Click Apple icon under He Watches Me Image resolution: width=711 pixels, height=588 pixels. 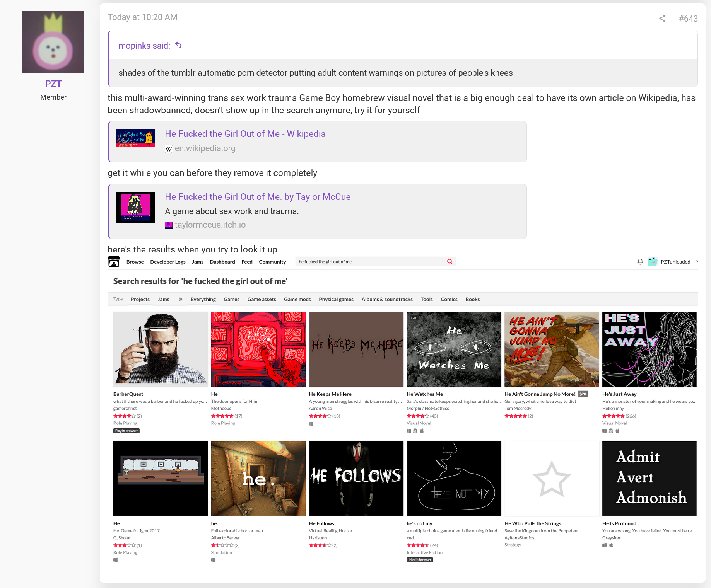click(x=422, y=431)
